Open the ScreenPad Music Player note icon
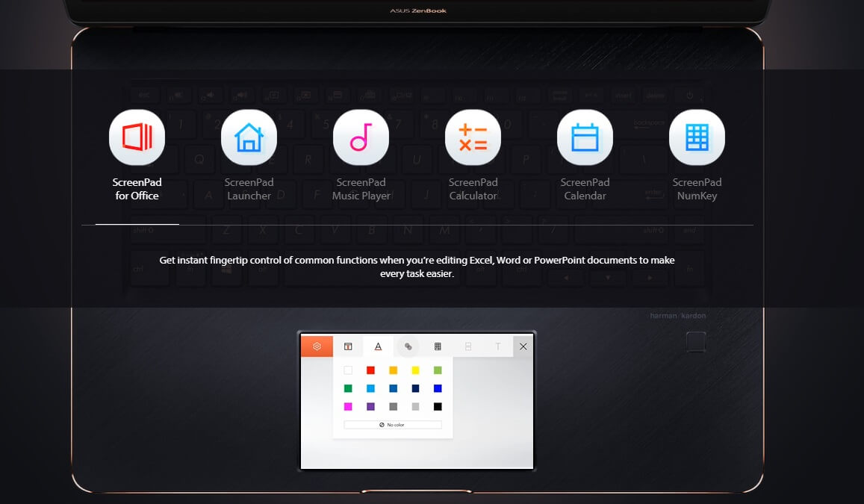Screen dimensions: 864x504 pos(361,137)
